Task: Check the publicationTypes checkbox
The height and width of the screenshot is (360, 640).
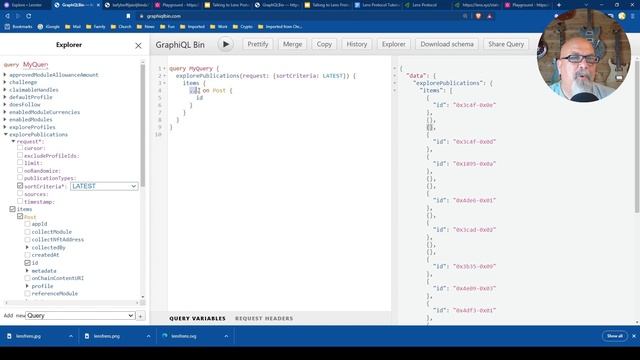Action: pyautogui.click(x=20, y=178)
